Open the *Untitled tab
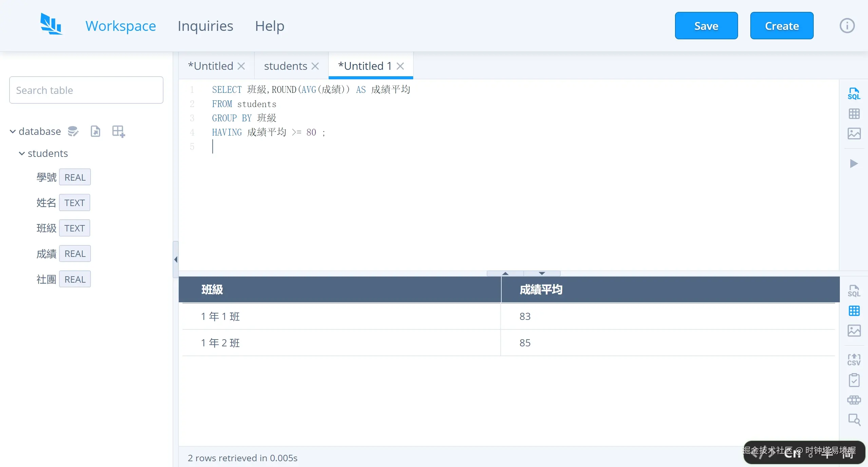Screen dimensions: 868x467 point(210,66)
